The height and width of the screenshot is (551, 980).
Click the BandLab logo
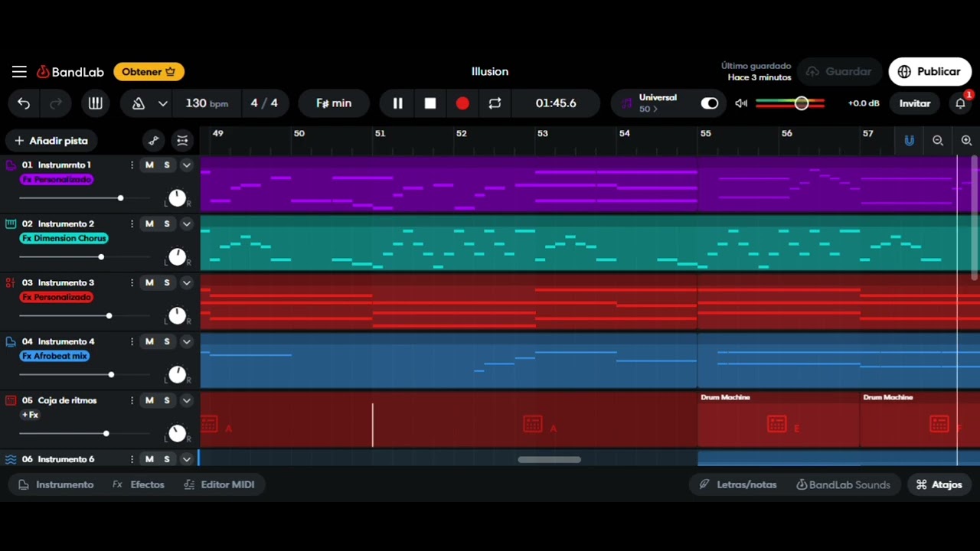pos(70,72)
